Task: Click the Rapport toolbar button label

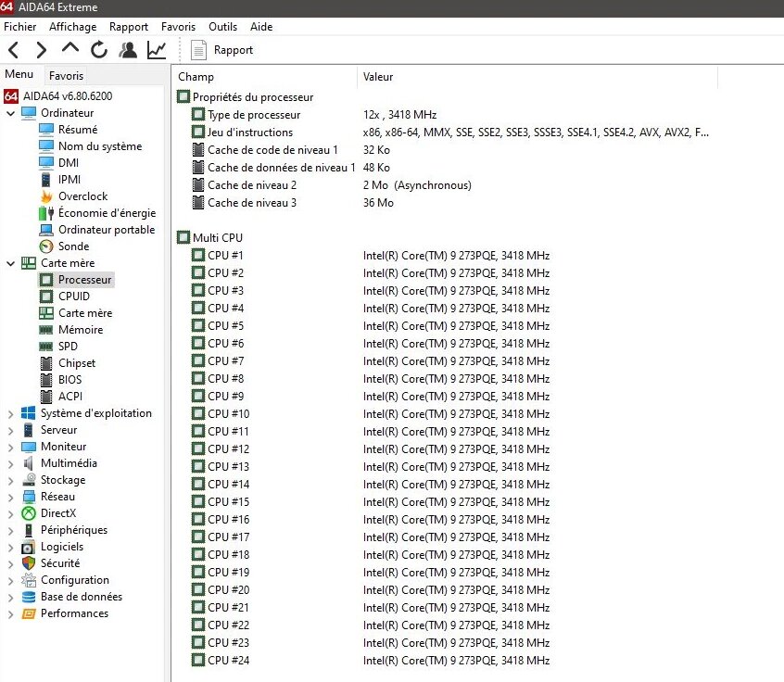Action: coord(233,50)
